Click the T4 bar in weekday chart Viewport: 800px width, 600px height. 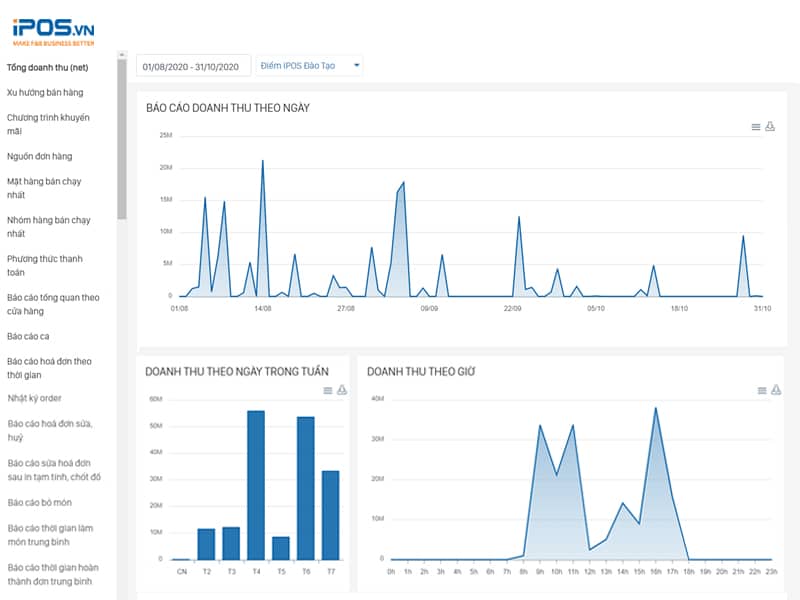[255, 485]
